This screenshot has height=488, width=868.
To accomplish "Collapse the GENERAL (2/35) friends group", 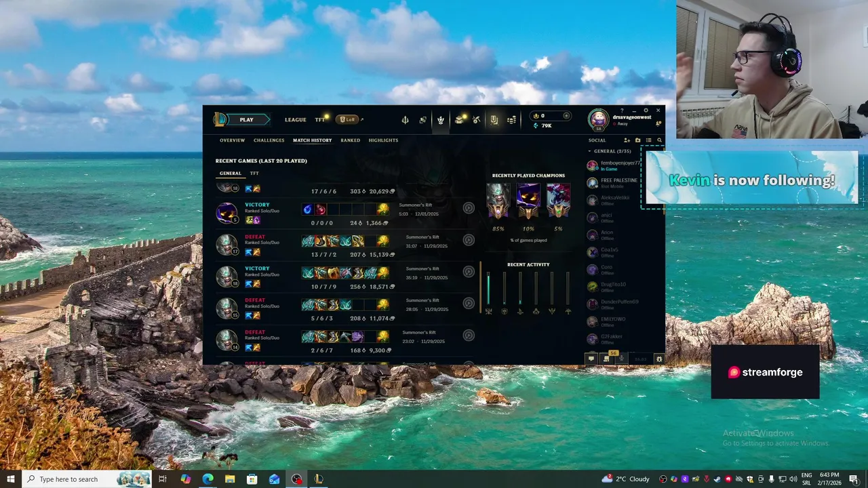I will (609, 151).
